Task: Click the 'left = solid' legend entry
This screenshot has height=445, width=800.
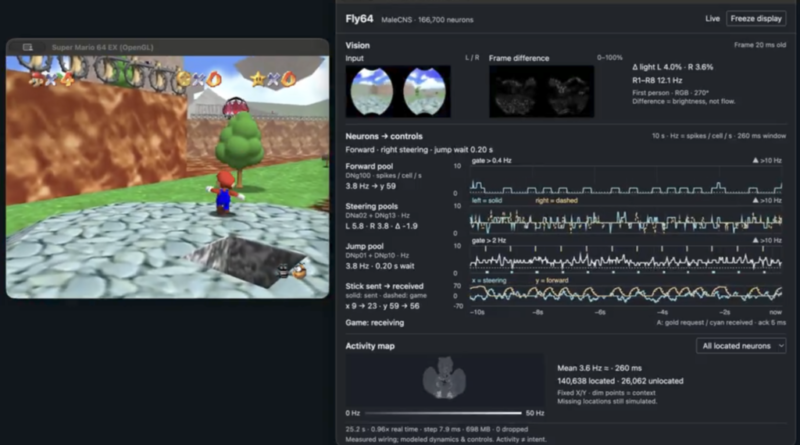Action: coord(487,201)
